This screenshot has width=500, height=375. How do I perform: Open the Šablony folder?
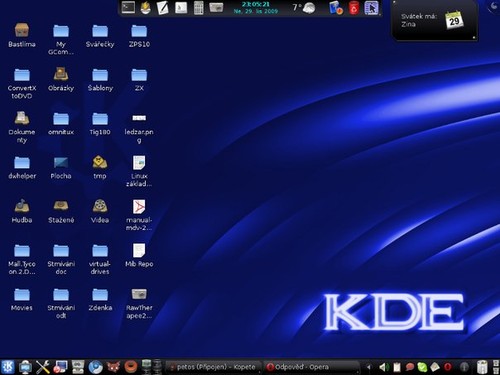coord(100,79)
